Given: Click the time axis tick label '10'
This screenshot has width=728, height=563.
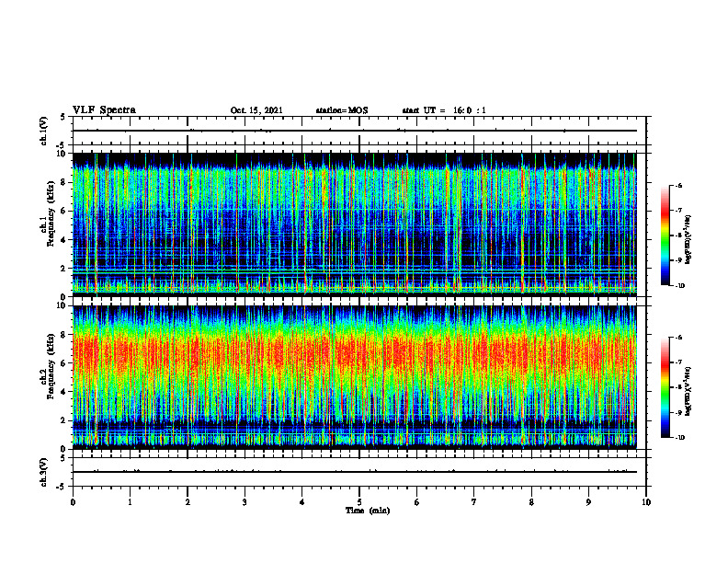Looking at the screenshot, I should [646, 501].
